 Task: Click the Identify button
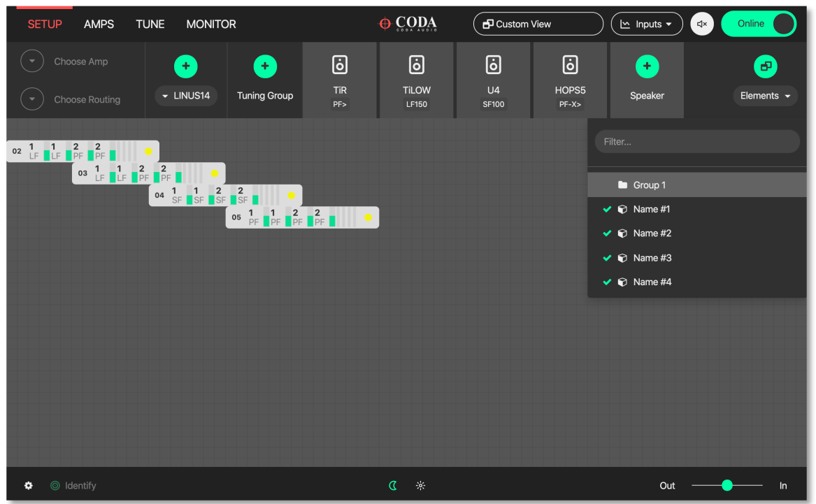[x=73, y=486]
